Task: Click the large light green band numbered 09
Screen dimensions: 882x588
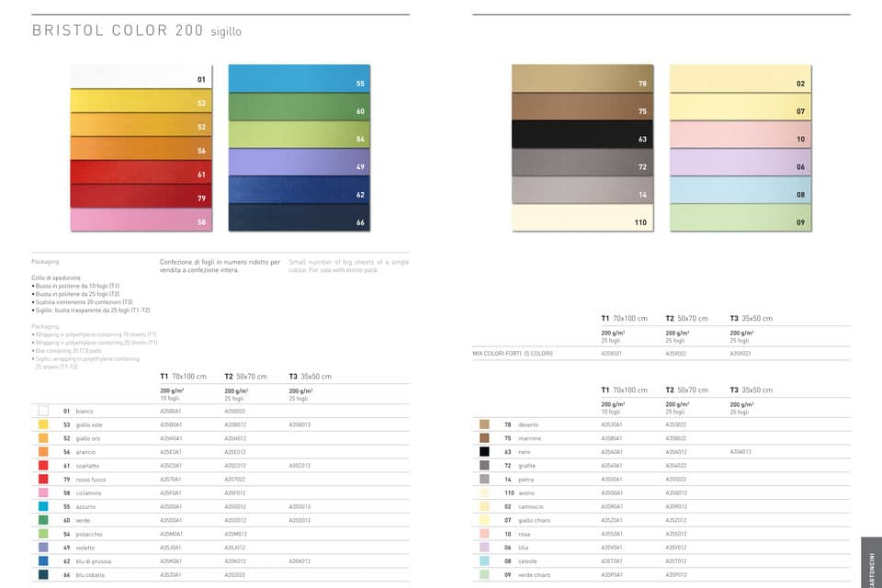Action: tap(741, 217)
